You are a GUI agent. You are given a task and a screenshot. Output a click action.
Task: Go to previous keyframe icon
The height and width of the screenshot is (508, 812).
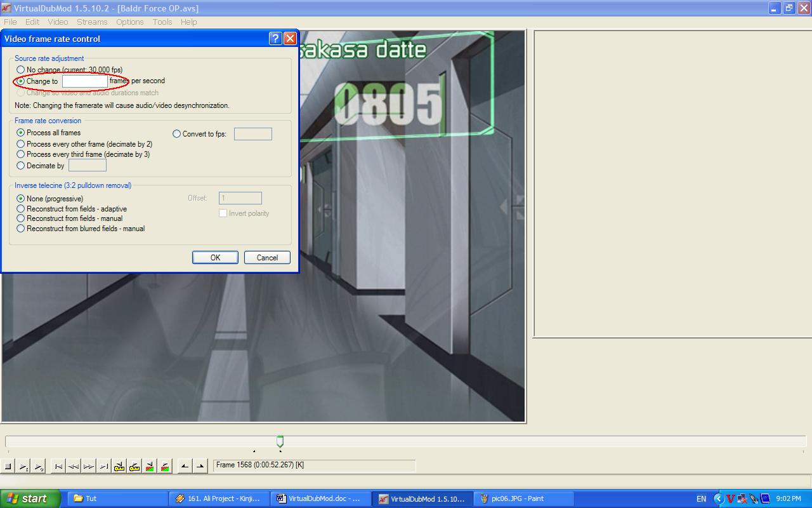[x=119, y=467]
